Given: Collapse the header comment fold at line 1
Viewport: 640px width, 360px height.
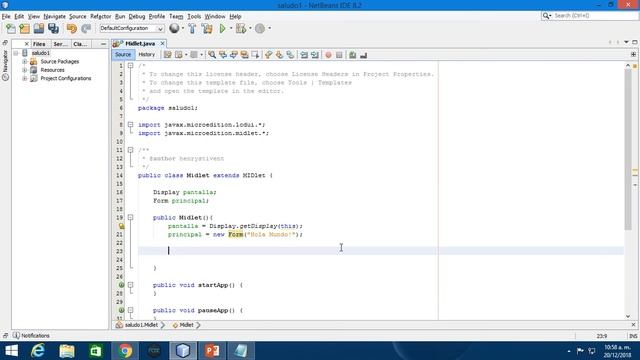Looking at the screenshot, I should coord(130,66).
